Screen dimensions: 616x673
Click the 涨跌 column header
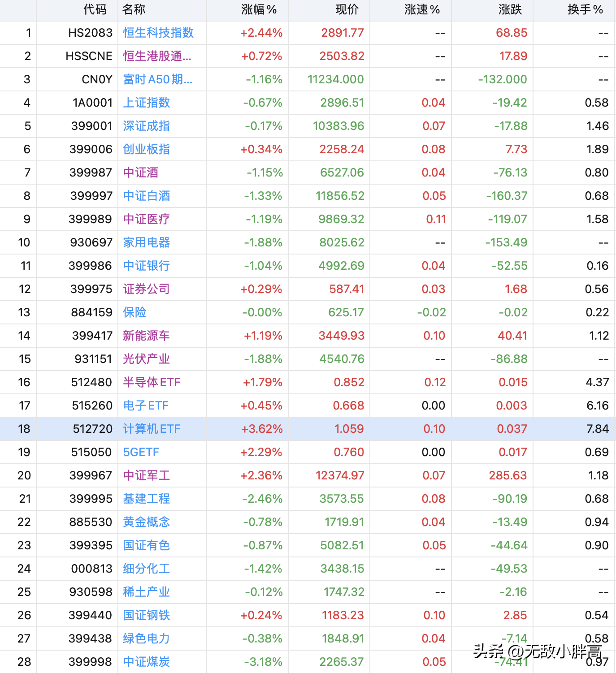510,9
